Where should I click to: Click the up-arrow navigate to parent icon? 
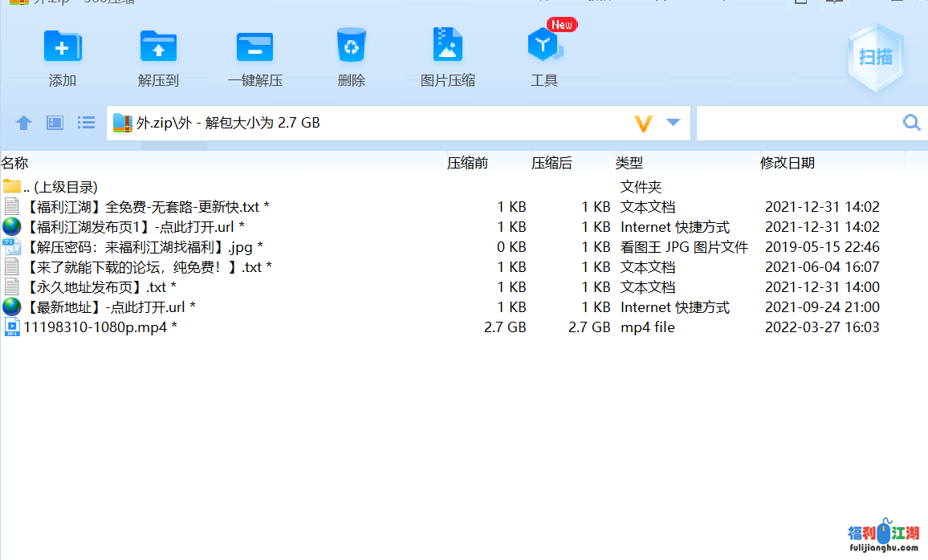point(23,122)
